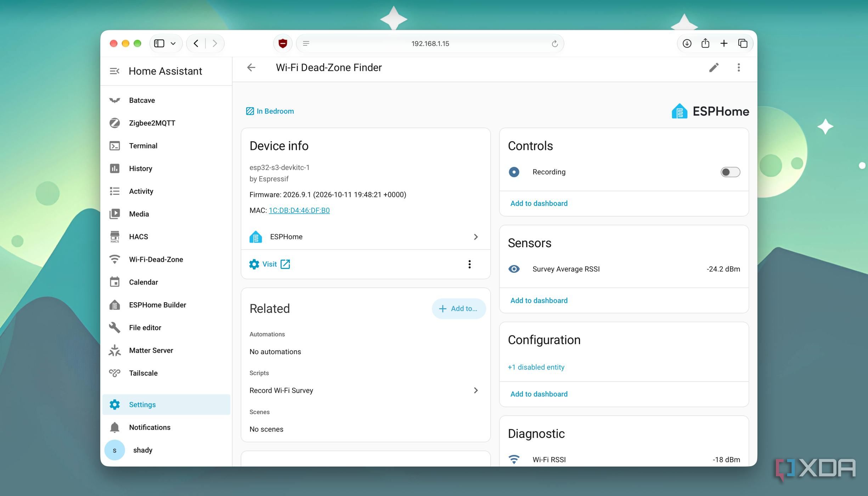
Task: Show the +1 disabled entity link
Action: pyautogui.click(x=536, y=367)
